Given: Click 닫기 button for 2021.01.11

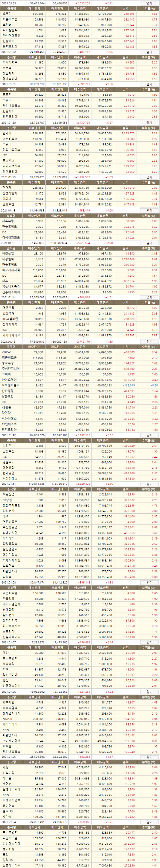Looking at the screenshot, I should coord(149,484).
